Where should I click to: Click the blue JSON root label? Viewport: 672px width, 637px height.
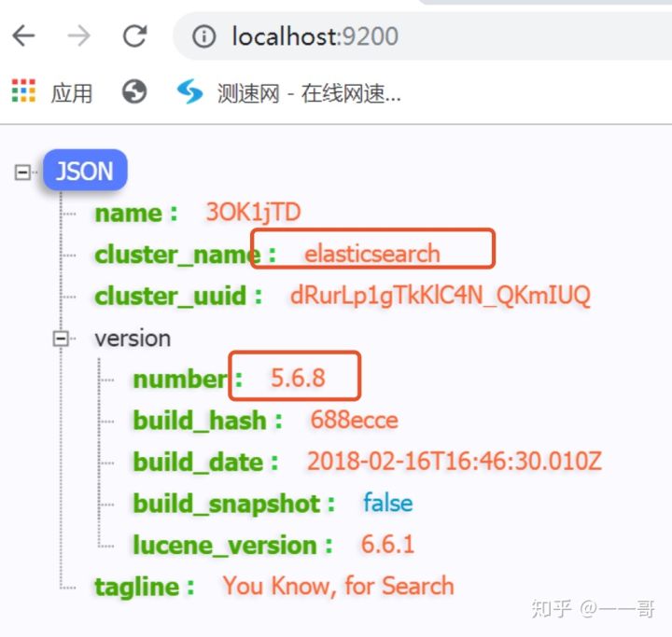pyautogui.click(x=85, y=172)
